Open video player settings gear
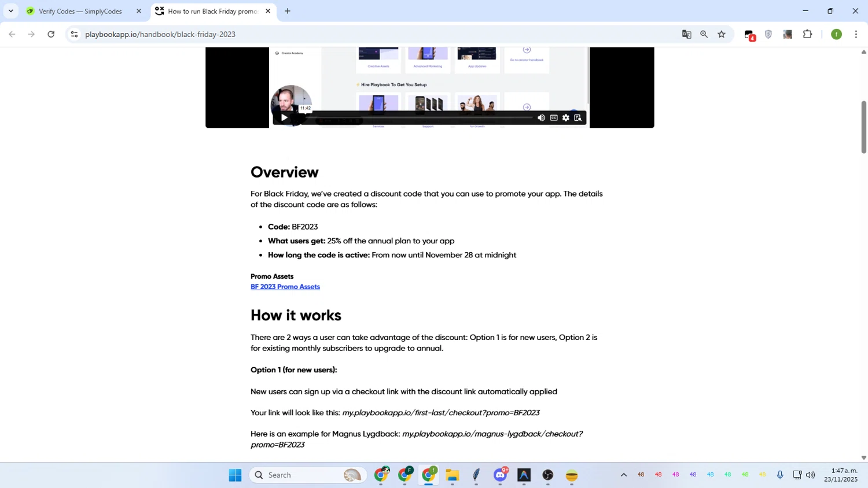This screenshot has height=488, width=868. [565, 117]
